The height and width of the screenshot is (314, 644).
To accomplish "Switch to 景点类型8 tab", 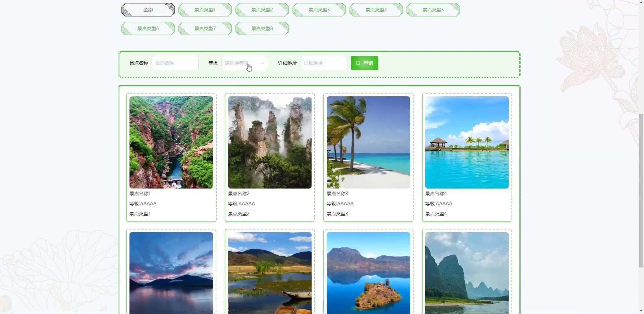I will pos(262,29).
